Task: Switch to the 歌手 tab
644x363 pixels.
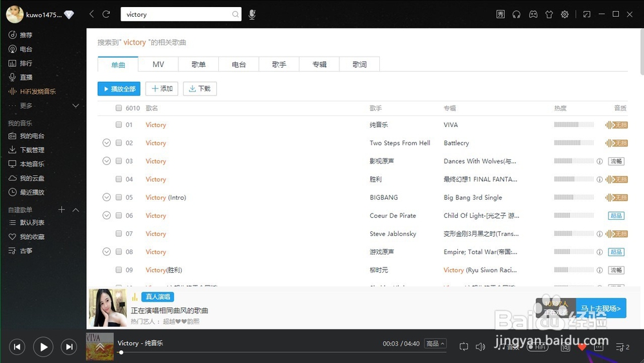Action: pyautogui.click(x=279, y=64)
